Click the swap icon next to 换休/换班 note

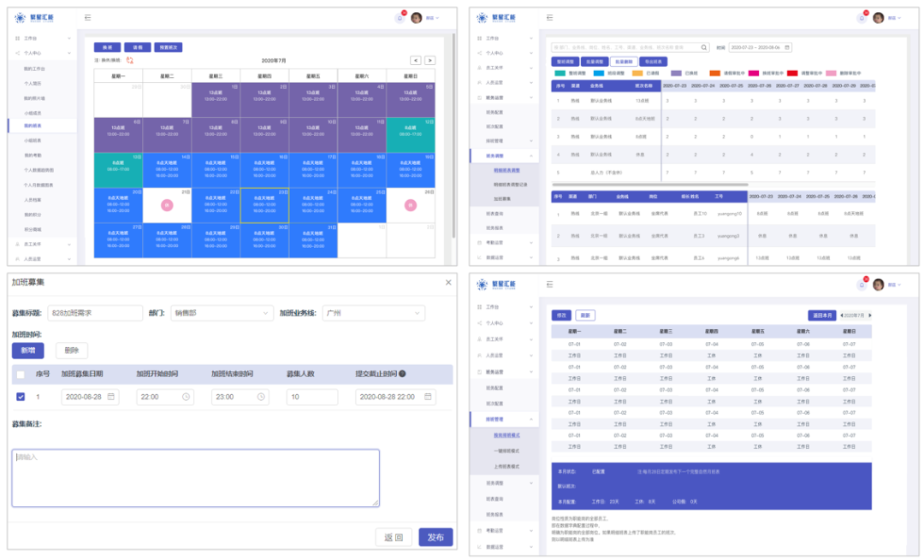click(x=130, y=61)
